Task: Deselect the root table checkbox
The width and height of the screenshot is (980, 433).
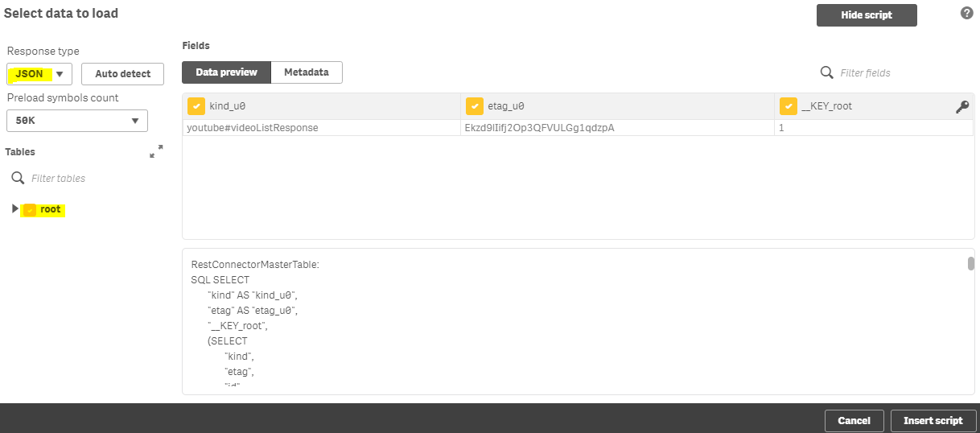Action: (x=30, y=209)
